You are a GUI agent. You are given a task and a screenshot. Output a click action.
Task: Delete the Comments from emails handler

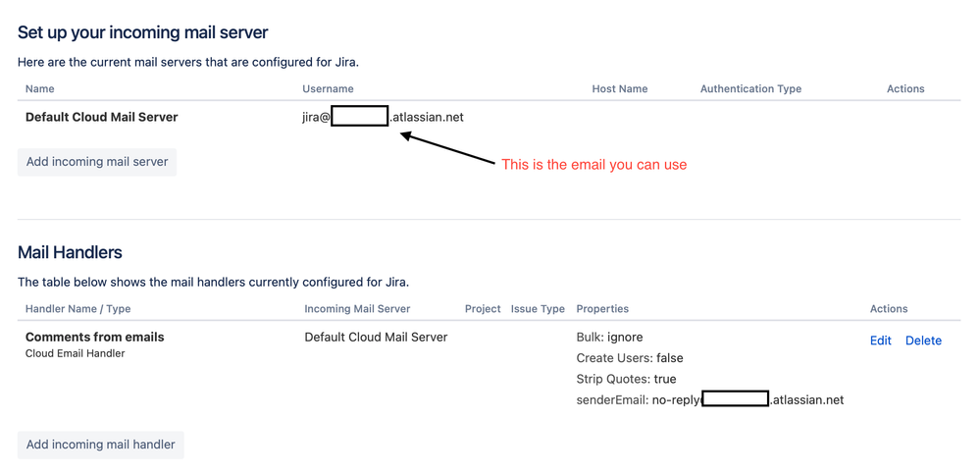pyautogui.click(x=923, y=341)
